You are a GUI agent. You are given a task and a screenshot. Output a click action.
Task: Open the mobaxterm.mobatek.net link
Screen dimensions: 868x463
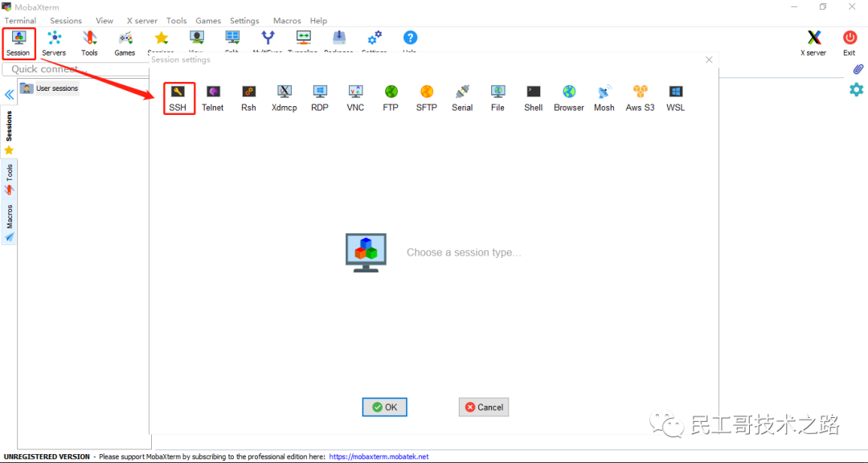pos(379,457)
